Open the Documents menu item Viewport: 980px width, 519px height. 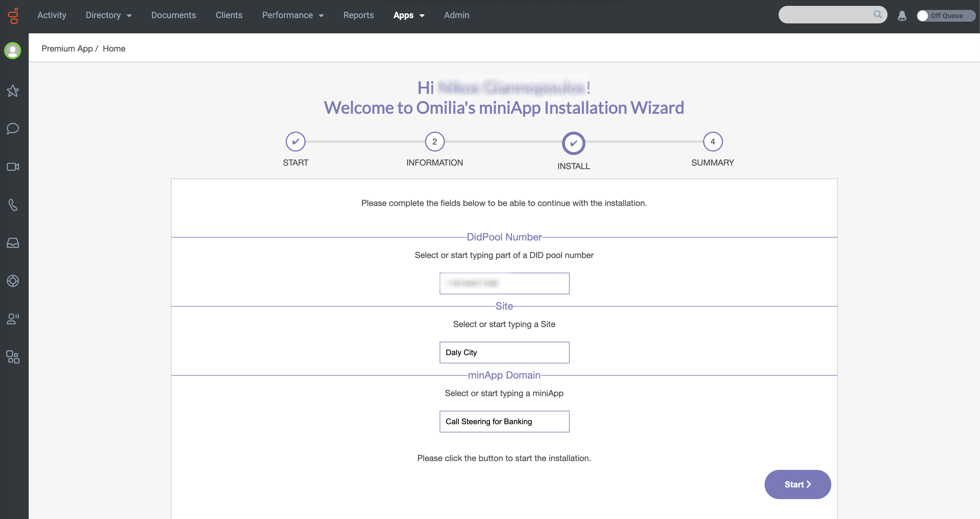click(174, 15)
